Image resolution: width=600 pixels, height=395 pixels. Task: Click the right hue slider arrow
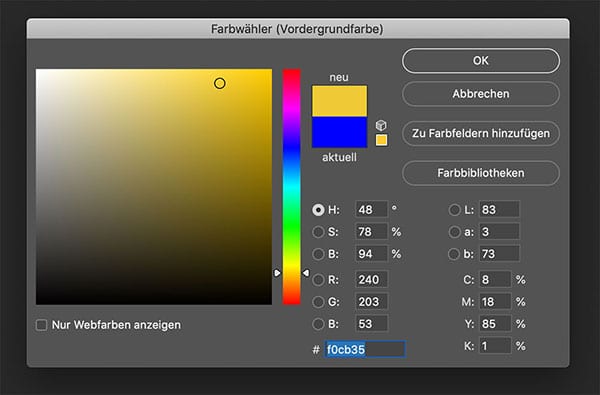305,273
